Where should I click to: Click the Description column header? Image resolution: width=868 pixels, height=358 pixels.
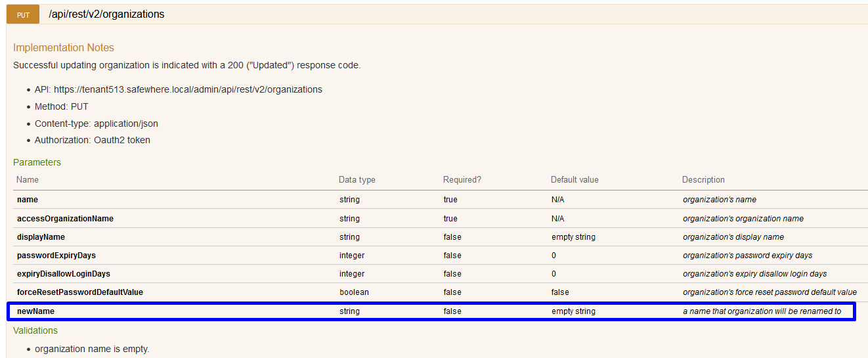click(x=703, y=180)
